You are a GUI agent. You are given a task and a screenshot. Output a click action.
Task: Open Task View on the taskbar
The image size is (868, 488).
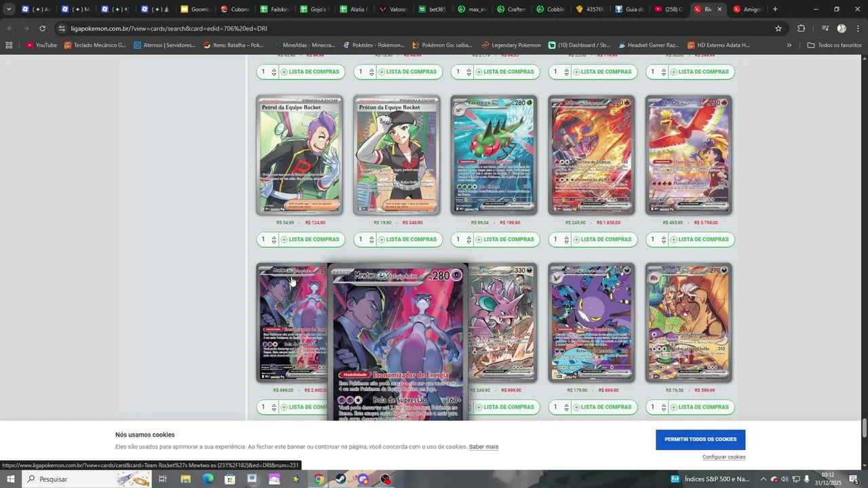coord(163,479)
